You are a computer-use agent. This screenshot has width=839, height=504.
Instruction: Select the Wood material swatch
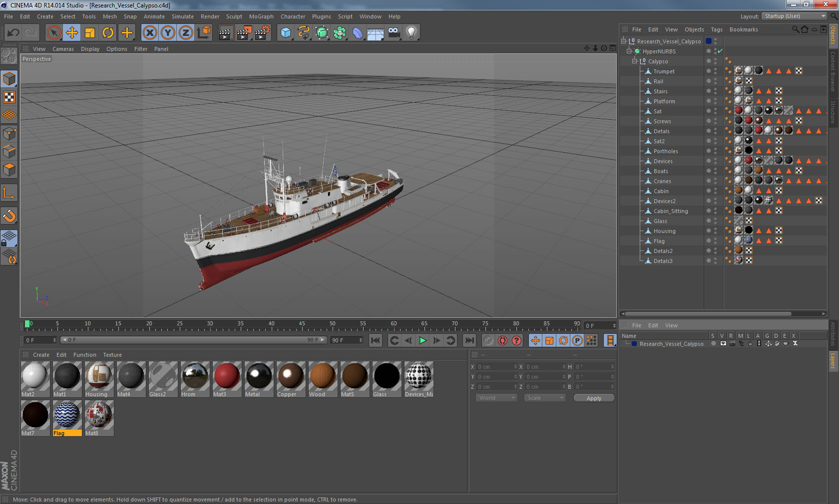322,376
